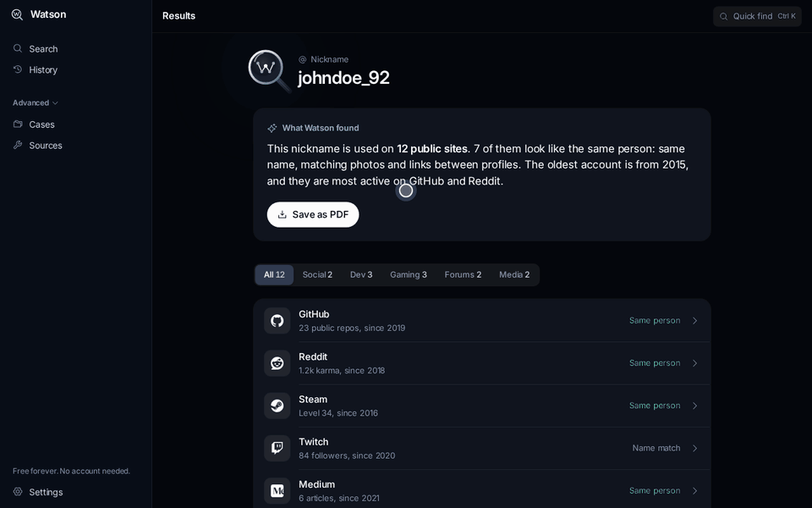Click the Quick find magnifier icon
Viewport: 812px width, 508px height.
pyautogui.click(x=723, y=16)
